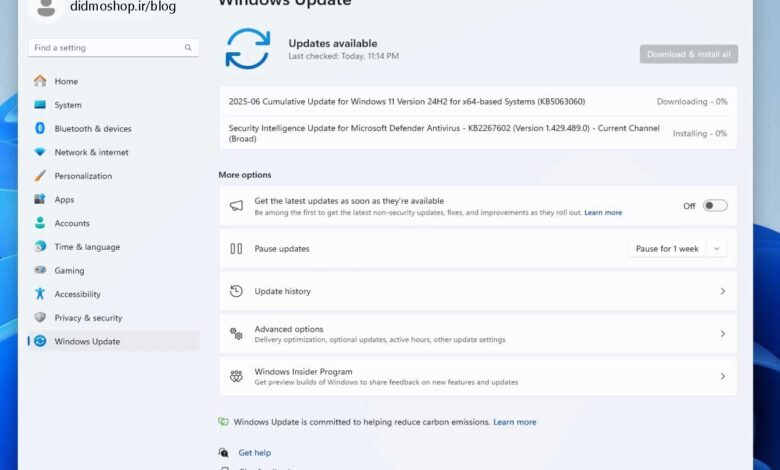Click the Find a setting search field
The width and height of the screenshot is (780, 470).
113,48
